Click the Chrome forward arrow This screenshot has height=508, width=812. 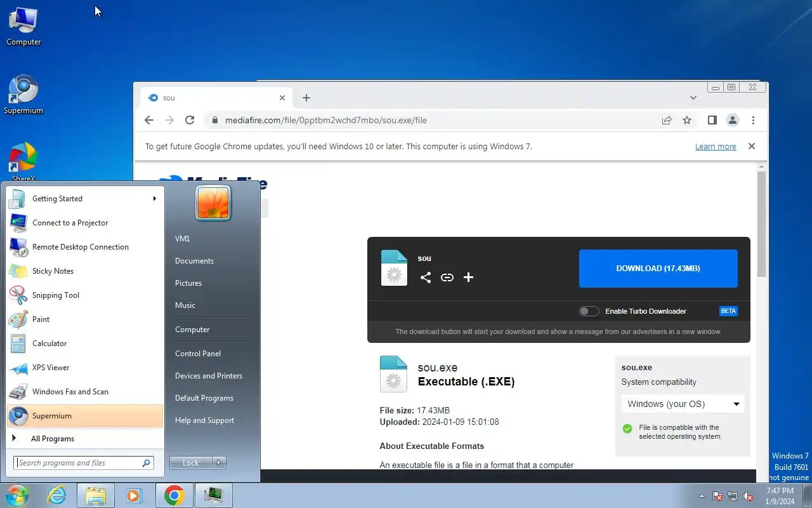tap(169, 120)
